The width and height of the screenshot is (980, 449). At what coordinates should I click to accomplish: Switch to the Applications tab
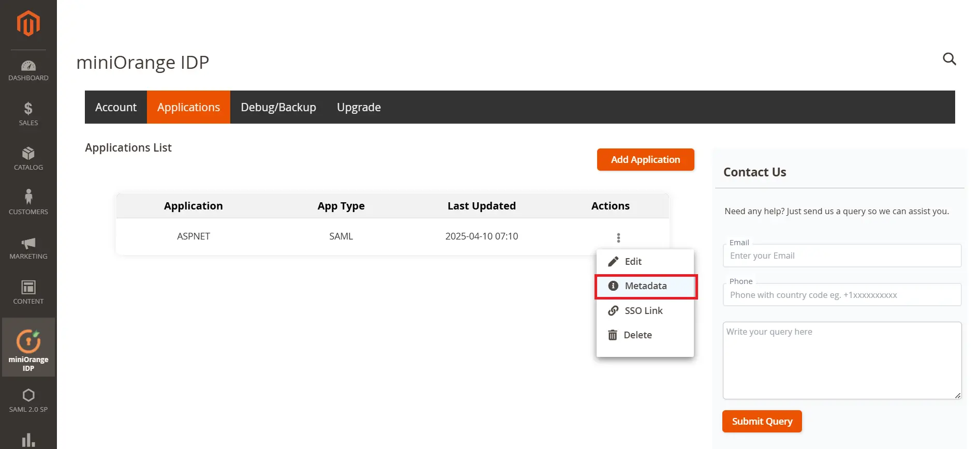coord(188,107)
